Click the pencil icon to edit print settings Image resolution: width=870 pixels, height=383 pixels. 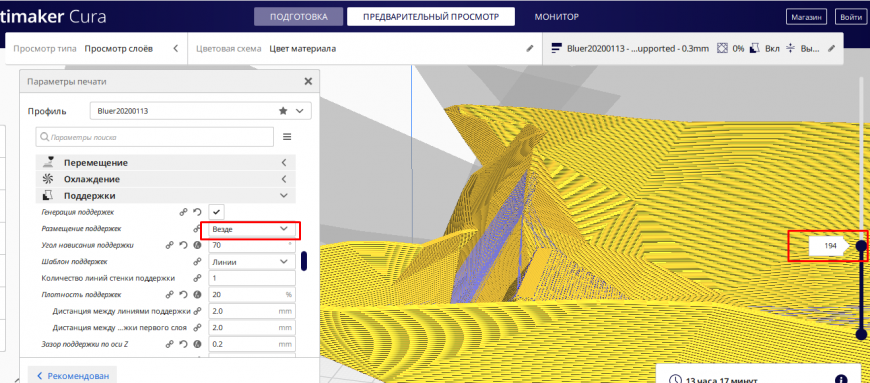click(831, 48)
